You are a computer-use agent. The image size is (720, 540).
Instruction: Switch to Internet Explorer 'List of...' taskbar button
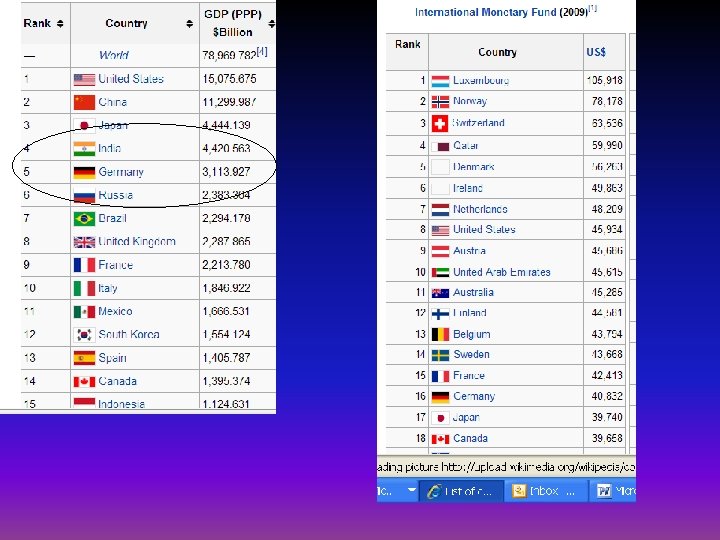(x=461, y=491)
